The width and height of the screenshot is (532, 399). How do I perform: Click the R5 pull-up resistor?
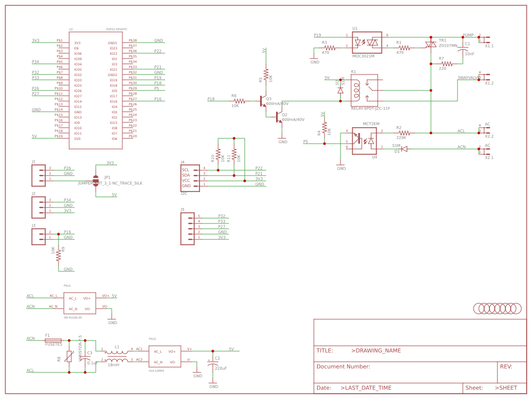pyautogui.click(x=266, y=74)
